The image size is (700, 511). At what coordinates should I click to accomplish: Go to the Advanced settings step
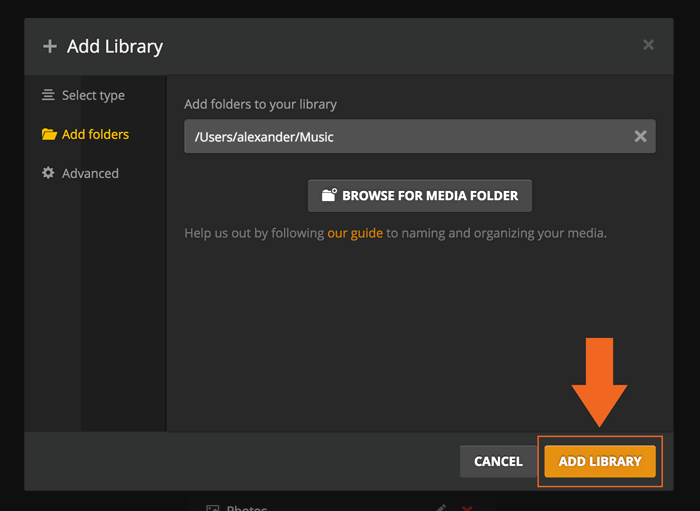coord(90,173)
